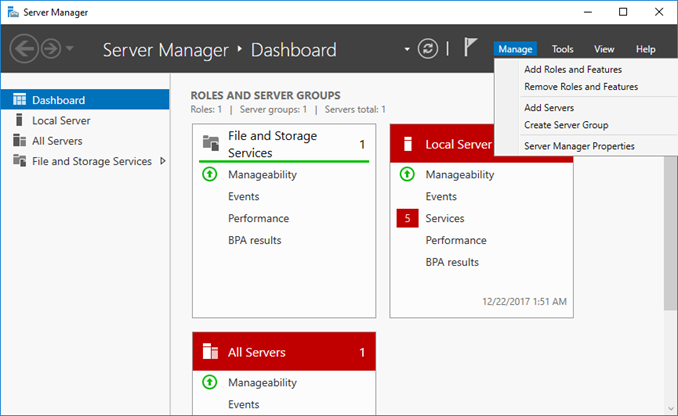Open the navigation history dropdown arrow
The height and width of the screenshot is (416, 678).
click(x=70, y=48)
